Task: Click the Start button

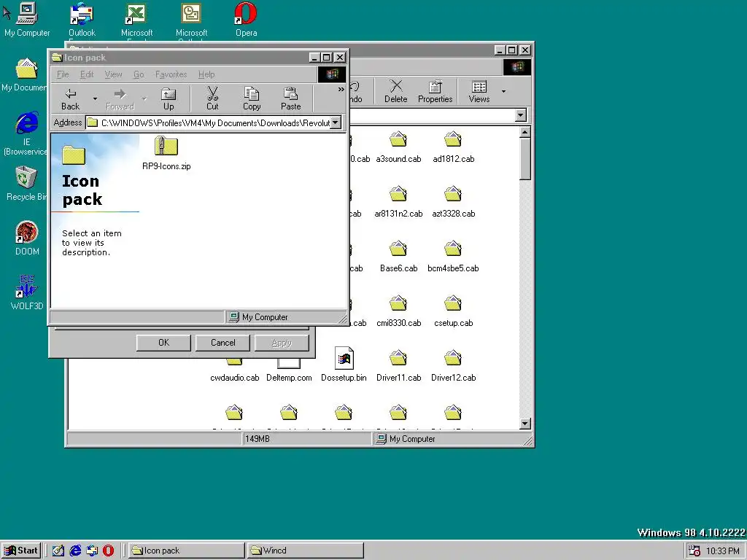Action: [x=21, y=551]
